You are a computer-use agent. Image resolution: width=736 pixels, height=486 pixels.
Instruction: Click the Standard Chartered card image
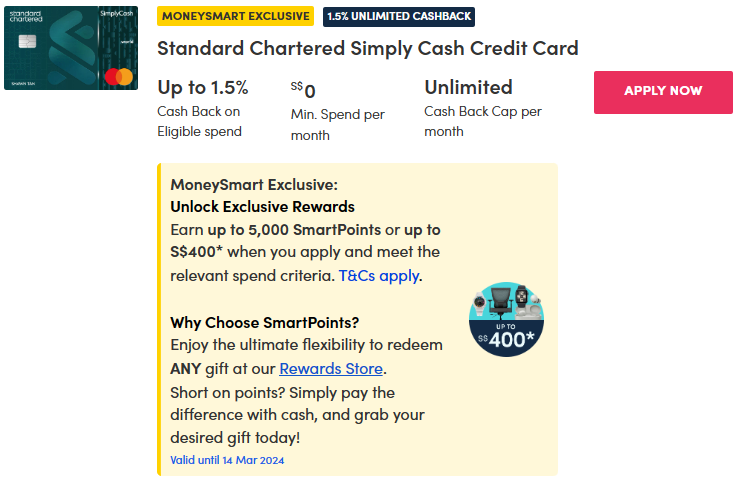tap(70, 48)
